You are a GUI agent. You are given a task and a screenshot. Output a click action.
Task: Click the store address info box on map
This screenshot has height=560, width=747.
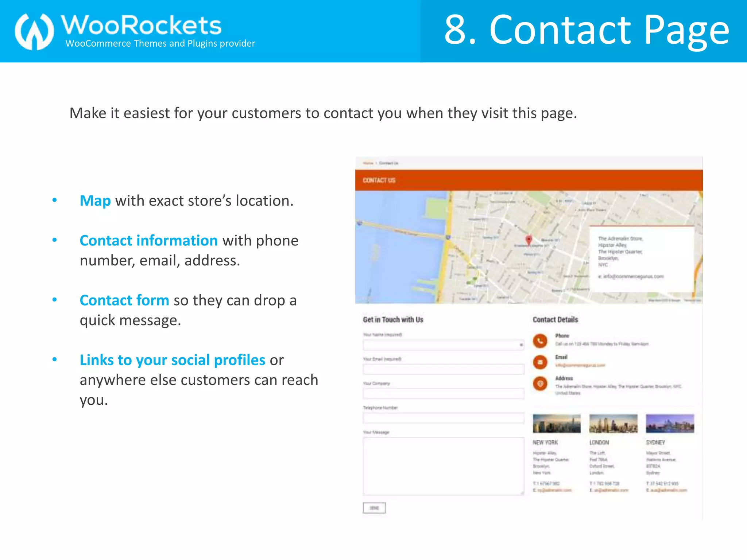[x=642, y=259]
